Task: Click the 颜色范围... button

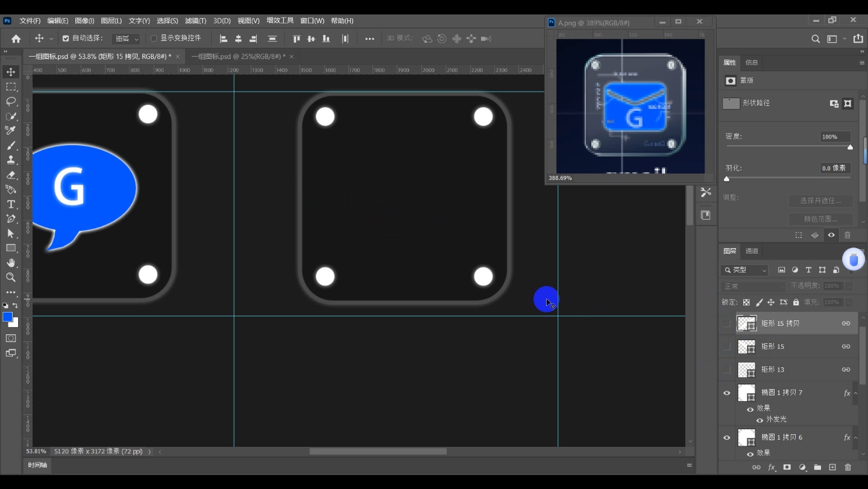Action: (821, 219)
